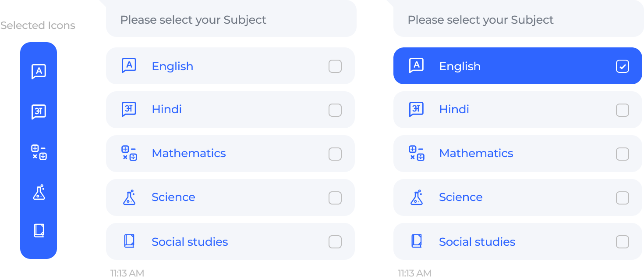Choose the Mathematics operators icon in blue sidebar
Image resolution: width=644 pixels, height=280 pixels.
(x=39, y=152)
